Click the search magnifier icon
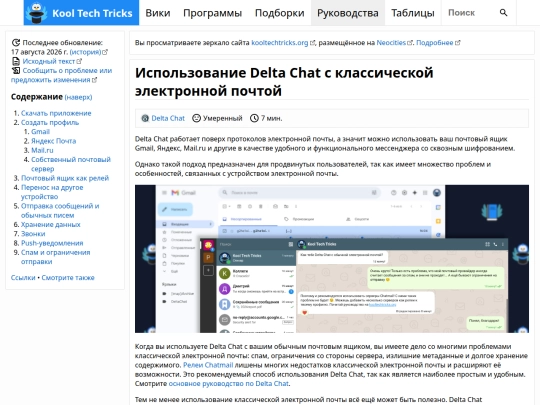This screenshot has width=540, height=405. click(x=503, y=13)
